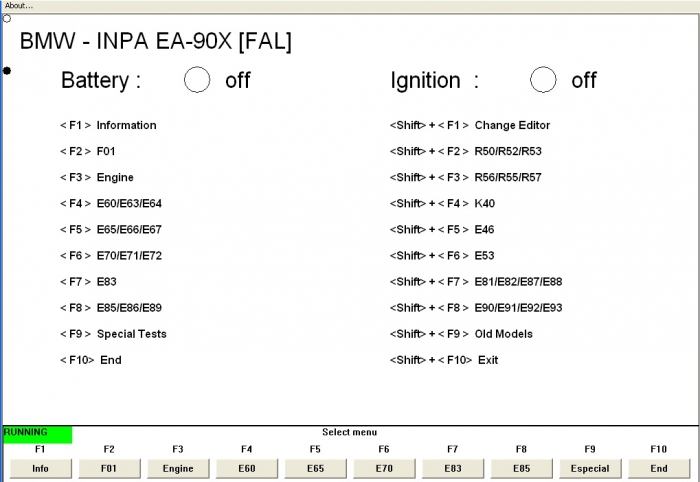The height and width of the screenshot is (482, 700).
Task: Click the Select menu status label
Action: (x=350, y=432)
